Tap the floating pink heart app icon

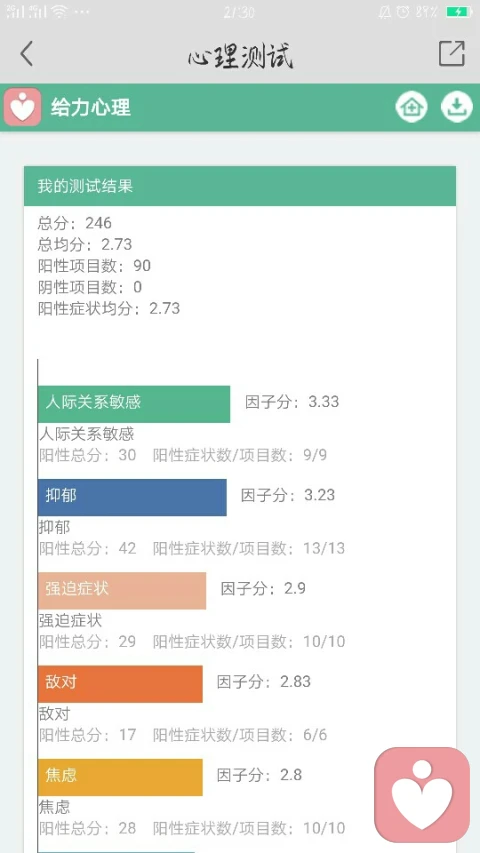click(x=422, y=794)
